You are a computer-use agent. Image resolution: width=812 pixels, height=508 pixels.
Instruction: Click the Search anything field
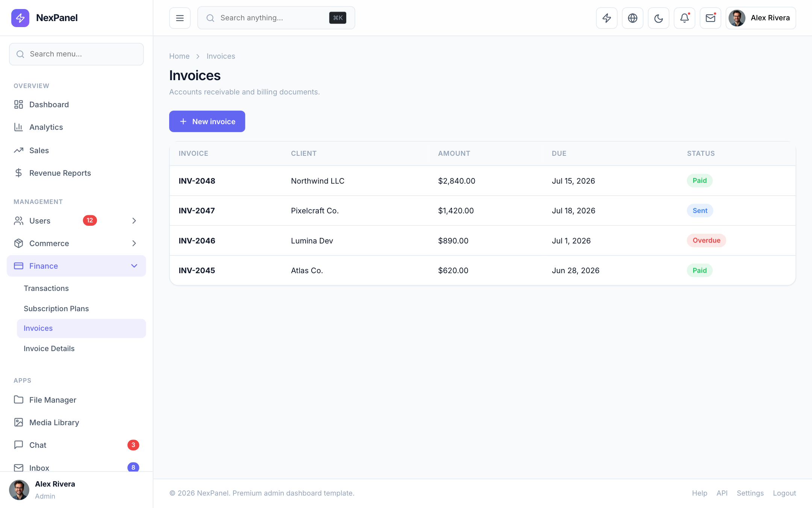(x=276, y=18)
